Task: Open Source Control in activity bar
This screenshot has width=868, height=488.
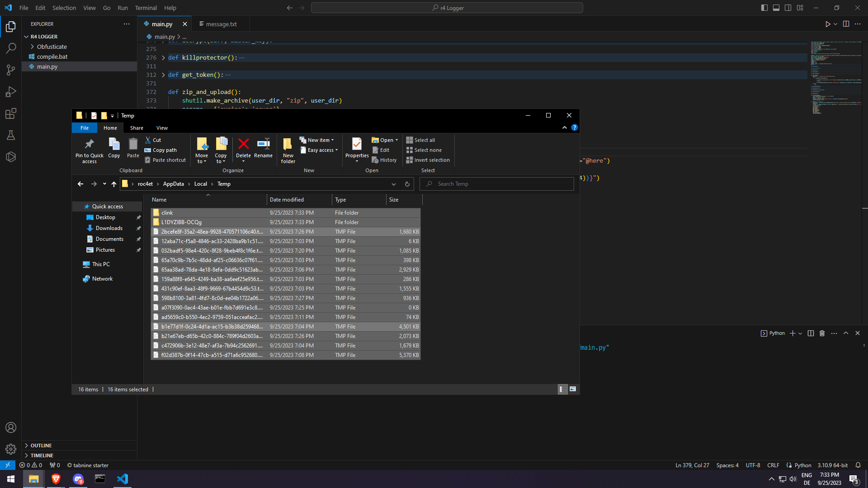Action: (11, 70)
